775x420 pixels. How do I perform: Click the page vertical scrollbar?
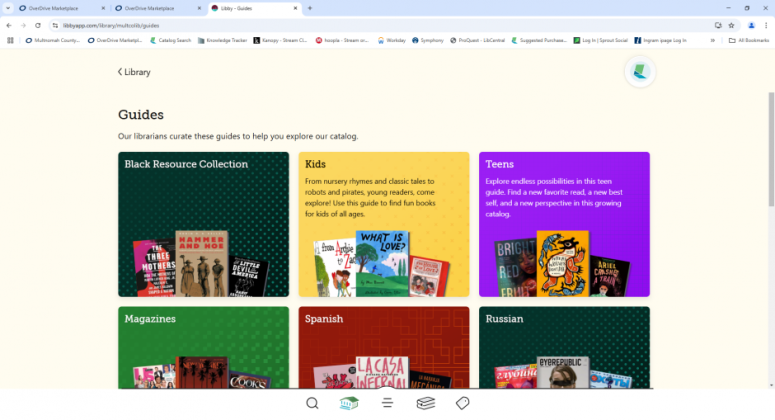(771, 149)
